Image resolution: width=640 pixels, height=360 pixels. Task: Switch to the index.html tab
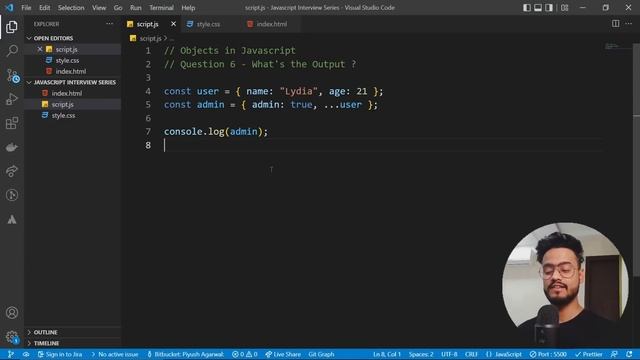point(271,24)
